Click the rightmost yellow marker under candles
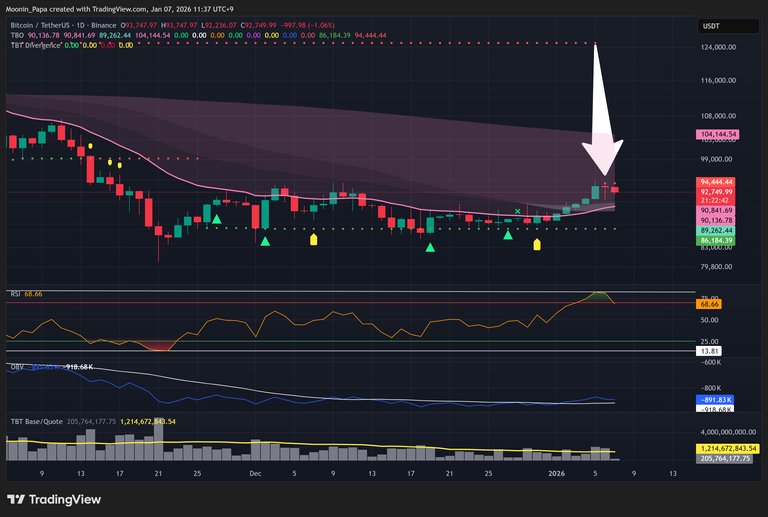The image size is (768, 517). coord(537,243)
